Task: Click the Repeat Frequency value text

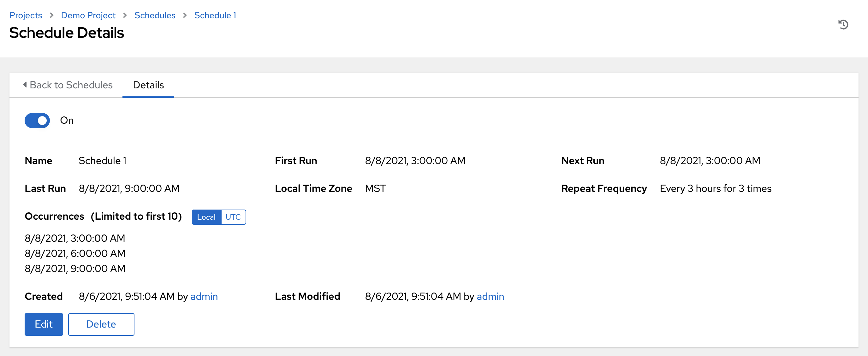Action: pyautogui.click(x=715, y=188)
